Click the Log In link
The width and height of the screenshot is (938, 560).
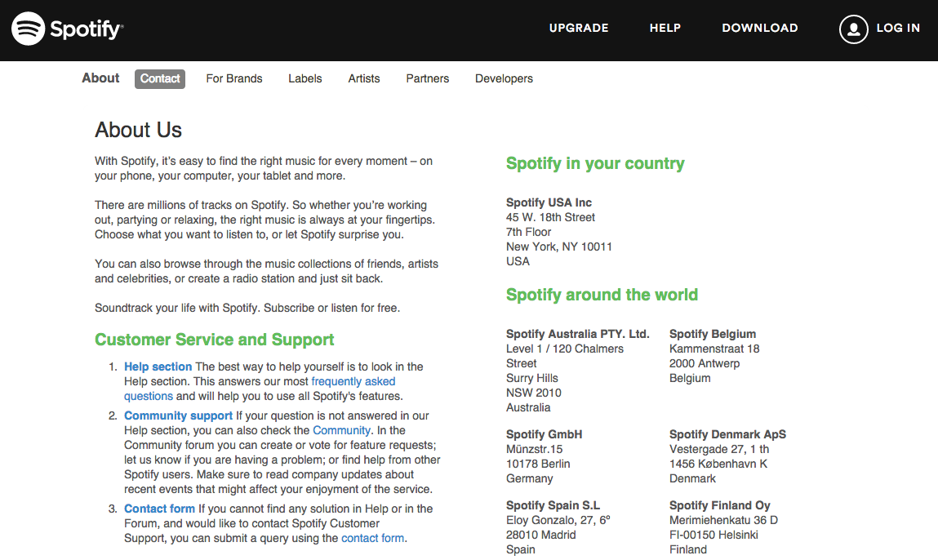coord(898,28)
